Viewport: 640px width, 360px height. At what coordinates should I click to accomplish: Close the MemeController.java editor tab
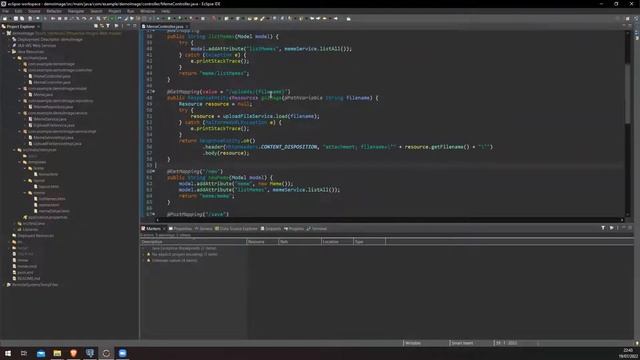coord(187,27)
